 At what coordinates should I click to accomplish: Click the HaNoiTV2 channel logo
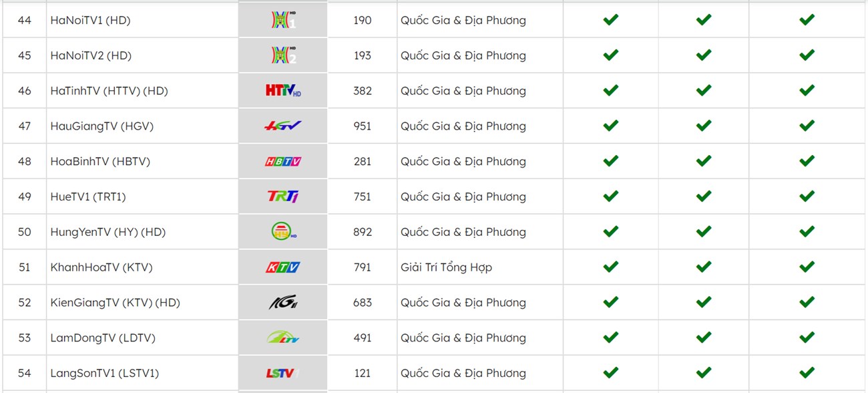[x=283, y=55]
